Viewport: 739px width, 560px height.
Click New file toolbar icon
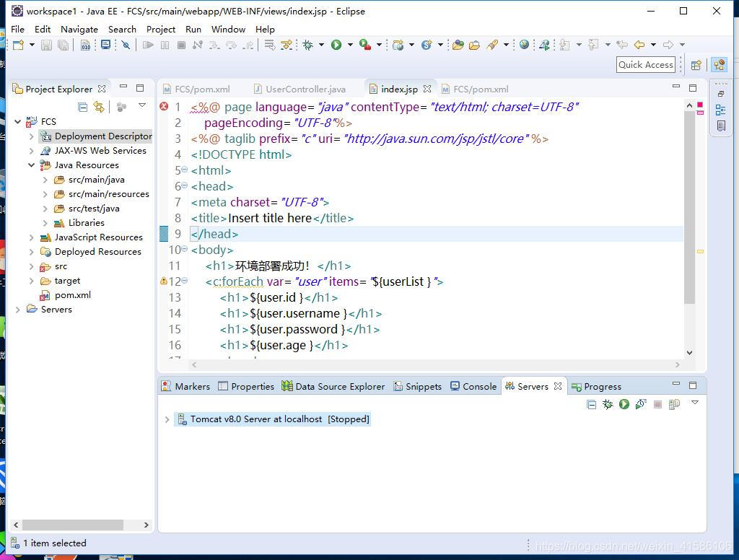pos(18,45)
